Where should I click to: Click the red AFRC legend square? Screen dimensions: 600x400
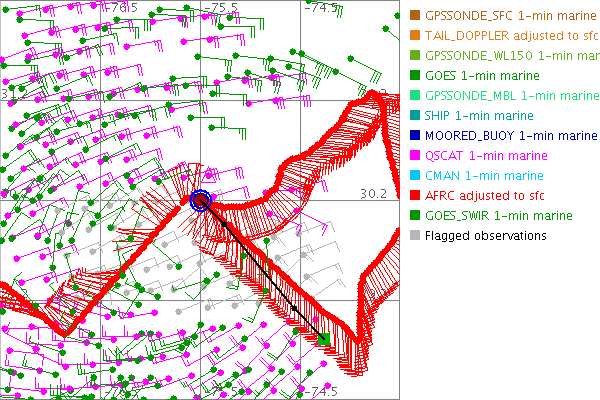tap(413, 196)
